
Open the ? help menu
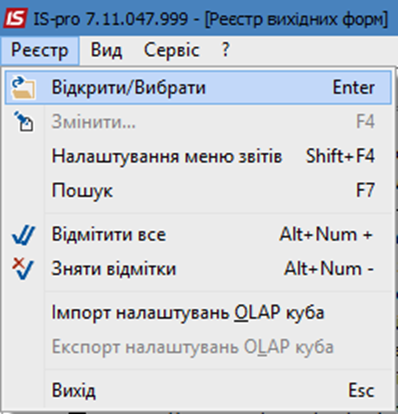coord(226,50)
